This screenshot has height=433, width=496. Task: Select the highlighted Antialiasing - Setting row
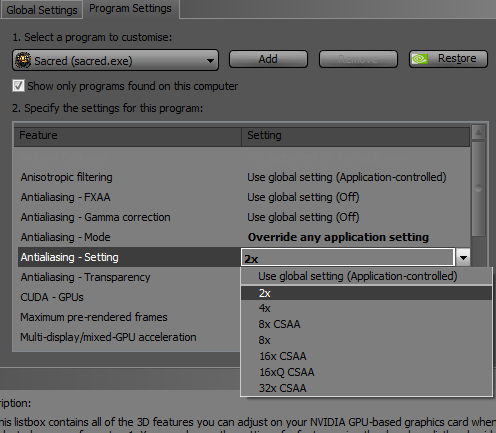[129, 257]
